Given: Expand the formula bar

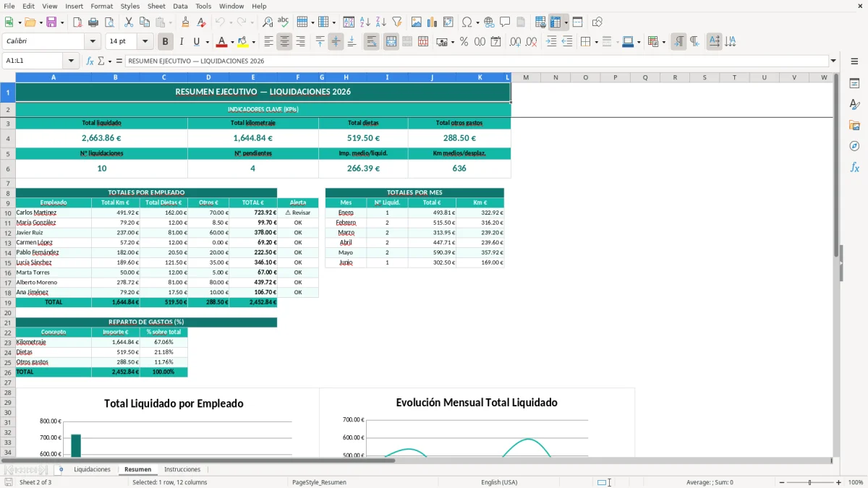Looking at the screenshot, I should click(x=833, y=61).
